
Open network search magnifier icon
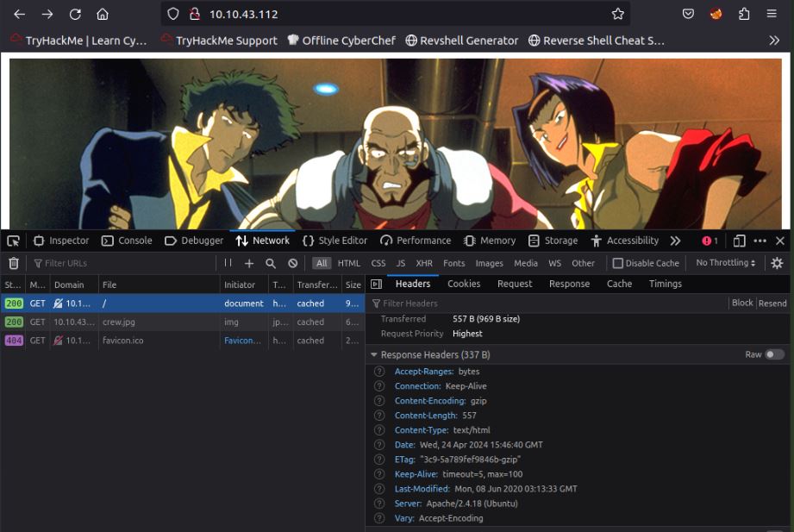point(271,263)
